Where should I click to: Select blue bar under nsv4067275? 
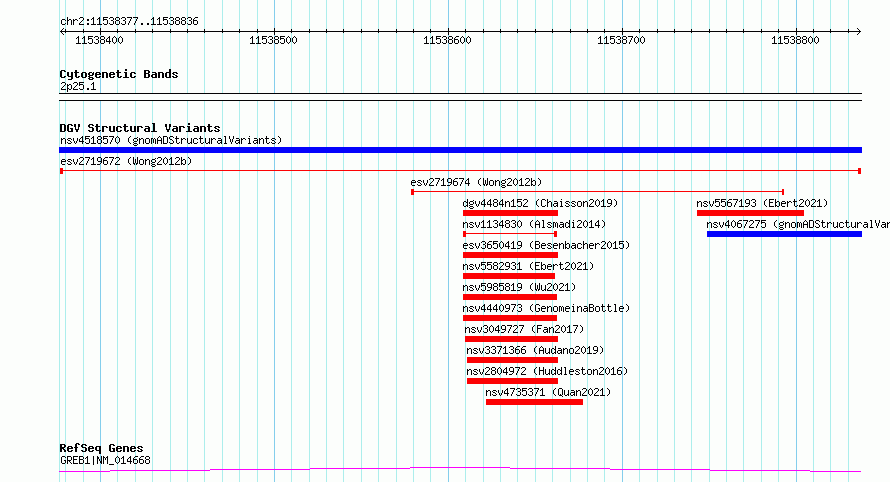coord(784,234)
